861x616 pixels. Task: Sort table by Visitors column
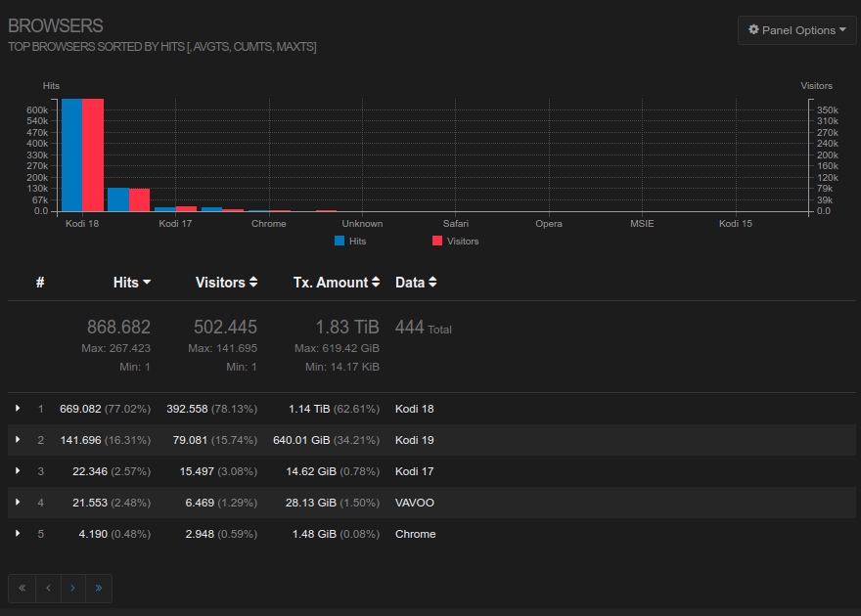pos(226,283)
